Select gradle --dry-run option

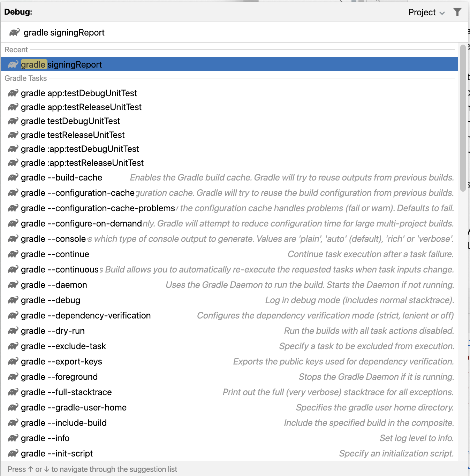click(229, 331)
